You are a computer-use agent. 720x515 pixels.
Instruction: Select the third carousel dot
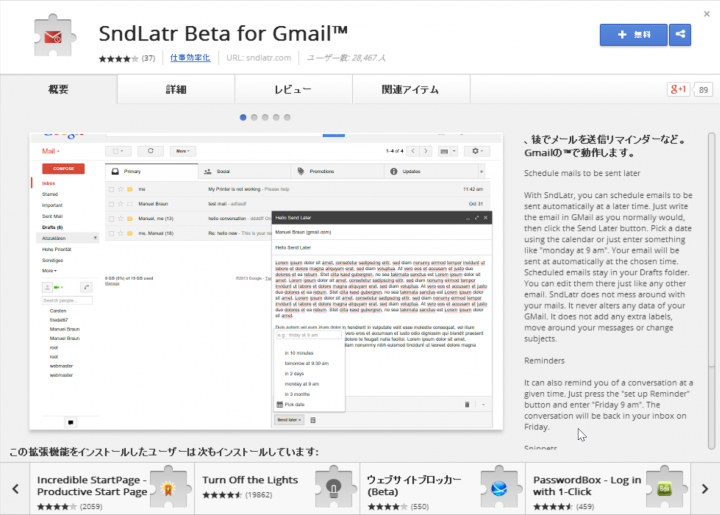(x=265, y=118)
